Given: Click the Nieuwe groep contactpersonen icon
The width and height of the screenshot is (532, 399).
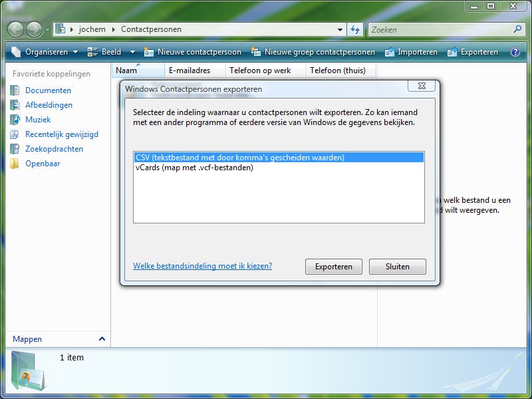Looking at the screenshot, I should pyautogui.click(x=256, y=52).
